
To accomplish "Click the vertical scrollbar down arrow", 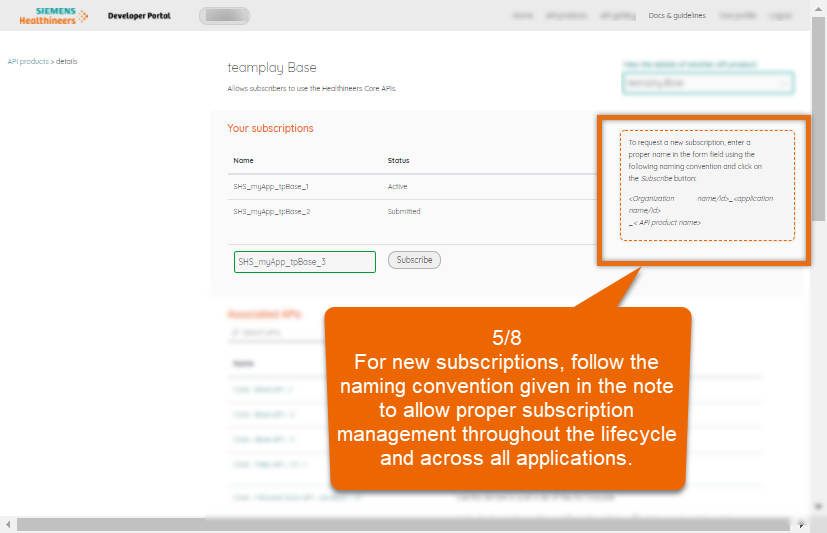I will point(819,510).
